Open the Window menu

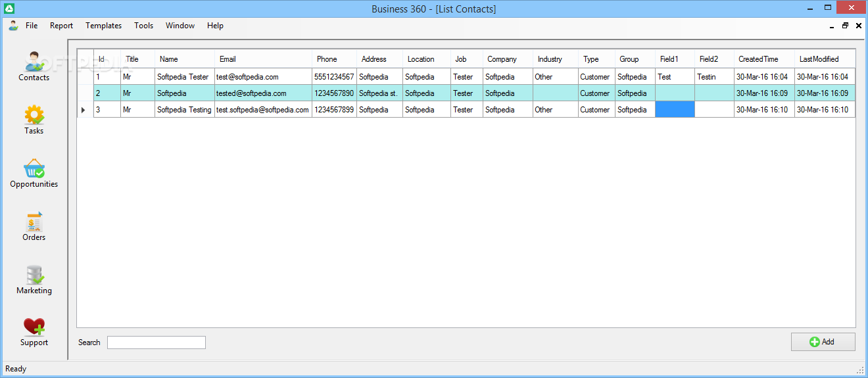180,26
